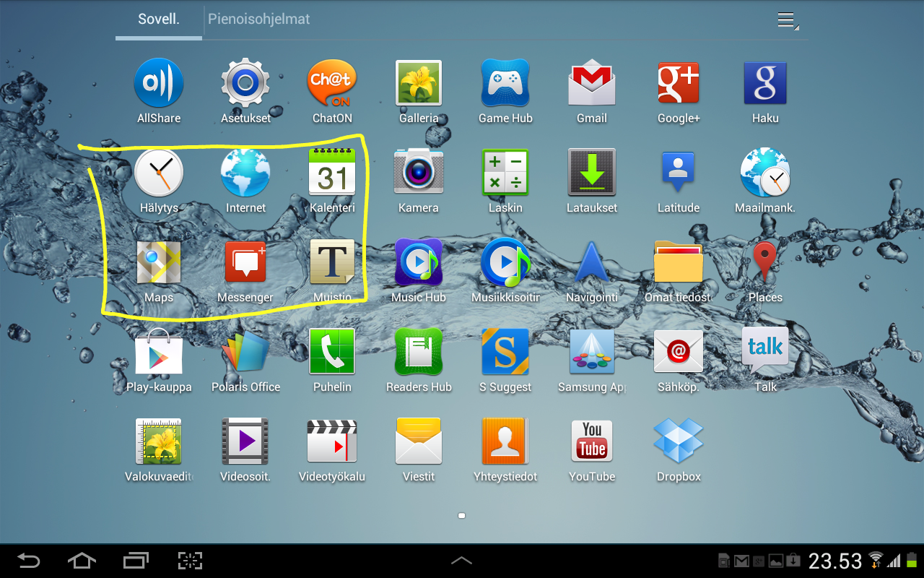
Task: Open Yhteystiedot contacts app
Action: point(505,441)
